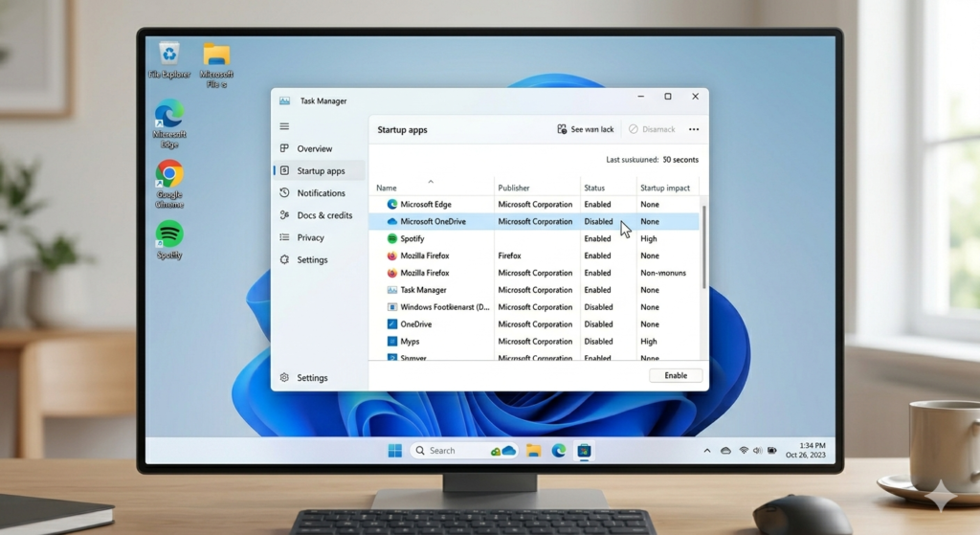Open Microsoft Edge from taskbar
980x535 pixels.
click(558, 451)
